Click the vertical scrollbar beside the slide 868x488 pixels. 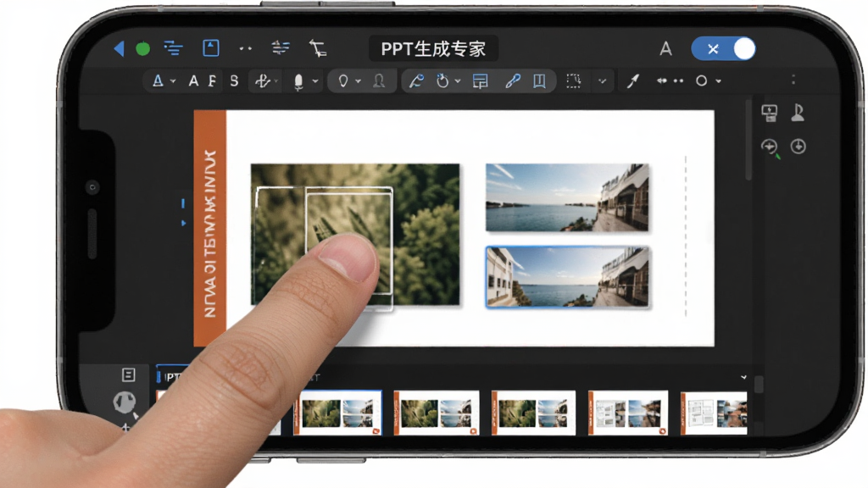tap(749, 140)
